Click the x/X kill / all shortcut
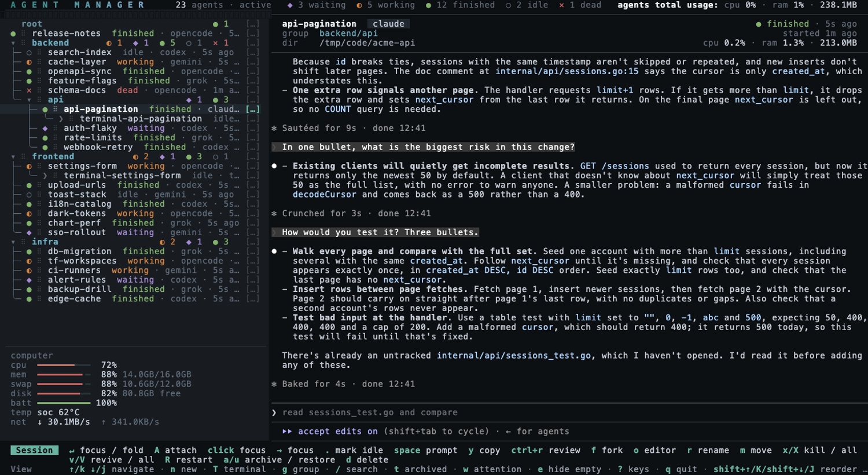Screen dimensions: 868x475 coord(819,450)
